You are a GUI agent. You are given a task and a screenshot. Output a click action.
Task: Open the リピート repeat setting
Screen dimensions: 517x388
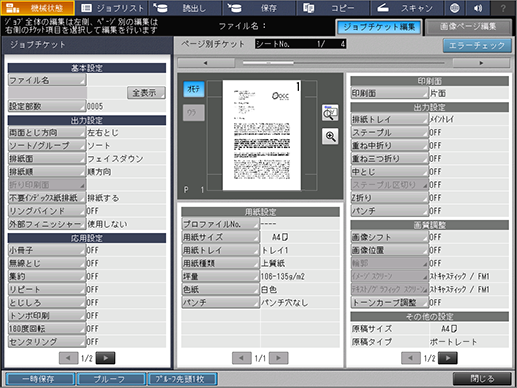47,289
